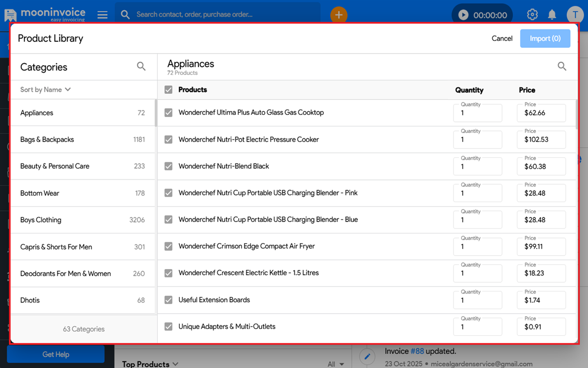Screen dimensions: 588x368
Task: Open the settings gear icon
Action: coord(532,15)
